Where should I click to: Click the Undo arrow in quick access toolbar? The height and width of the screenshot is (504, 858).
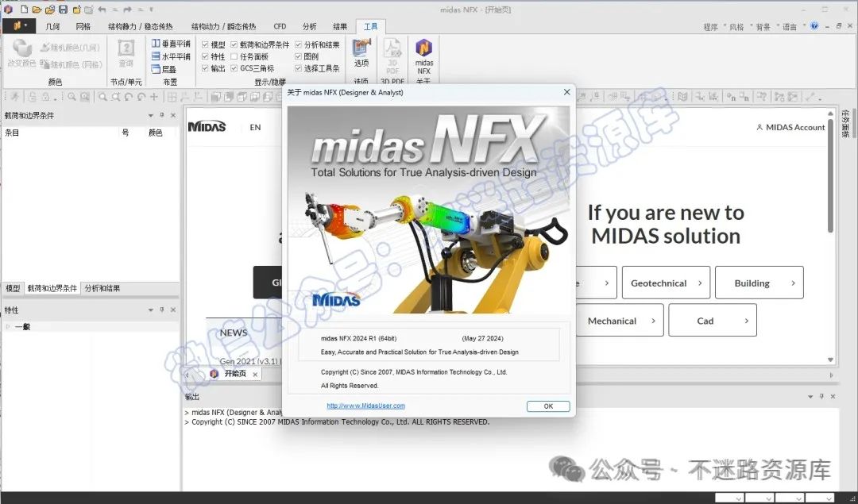click(x=102, y=10)
